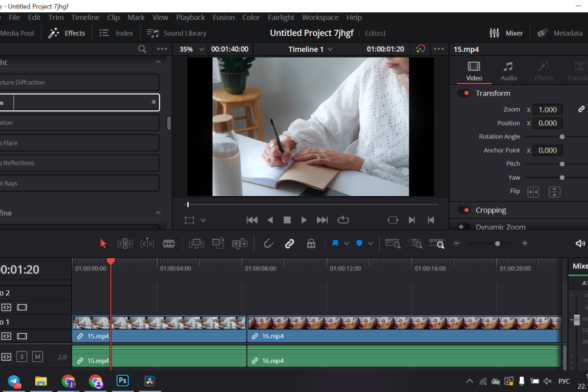Toggle clip Linked Selection chain icon
The image size is (588, 392).
point(289,243)
